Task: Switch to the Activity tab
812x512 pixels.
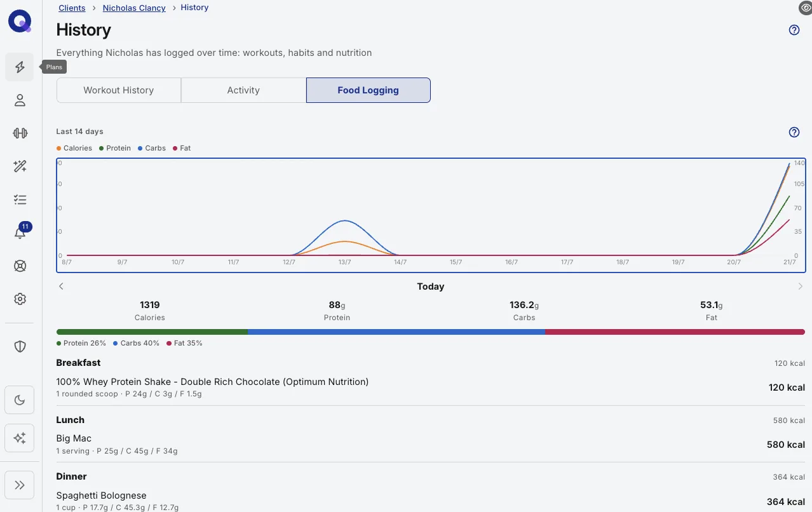Action: coord(243,90)
